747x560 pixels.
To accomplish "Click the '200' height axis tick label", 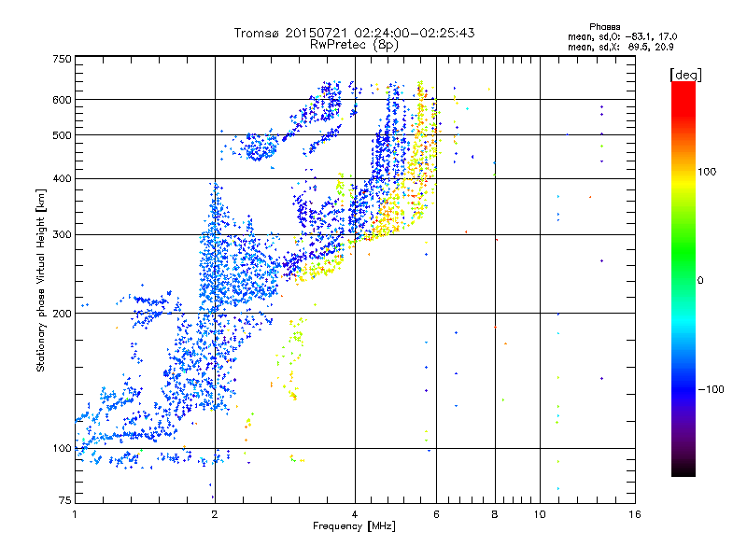I will (62, 314).
